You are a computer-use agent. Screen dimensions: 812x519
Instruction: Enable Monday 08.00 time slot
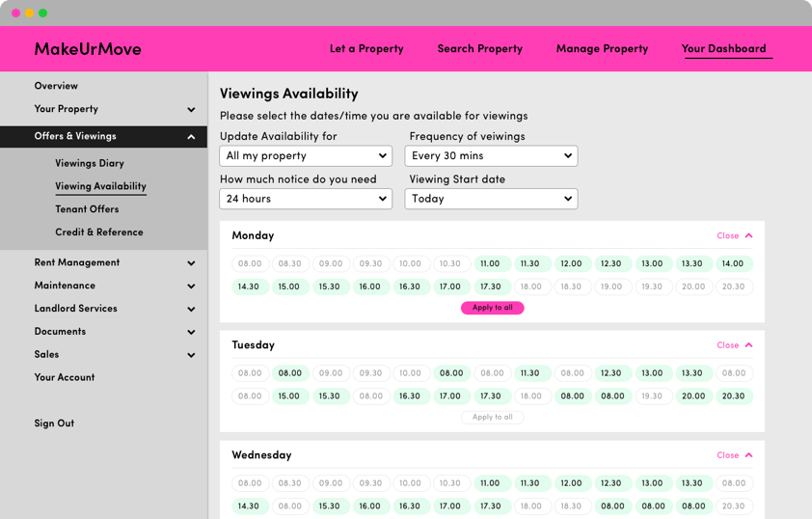(x=250, y=264)
